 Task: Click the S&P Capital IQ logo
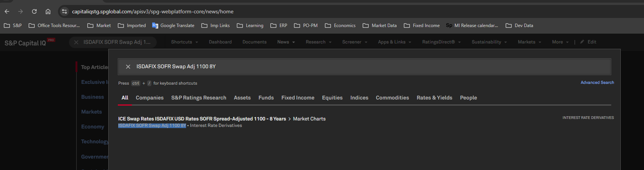(29, 43)
